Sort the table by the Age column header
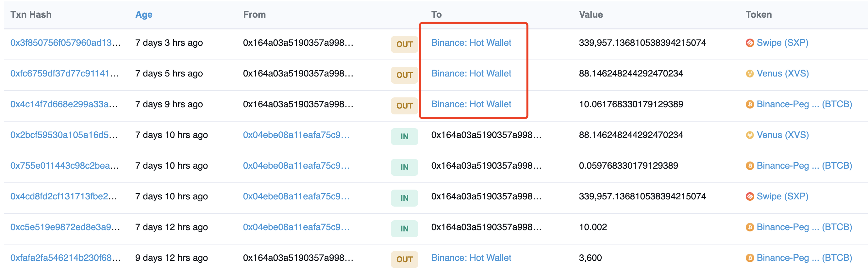This screenshot has width=868, height=270. (x=144, y=14)
